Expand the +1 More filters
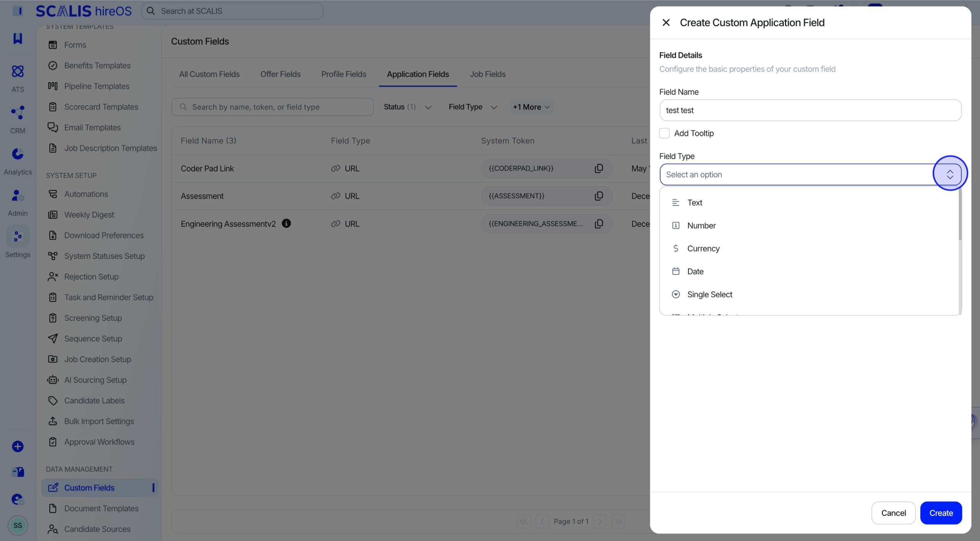The width and height of the screenshot is (980, 541). (531, 107)
